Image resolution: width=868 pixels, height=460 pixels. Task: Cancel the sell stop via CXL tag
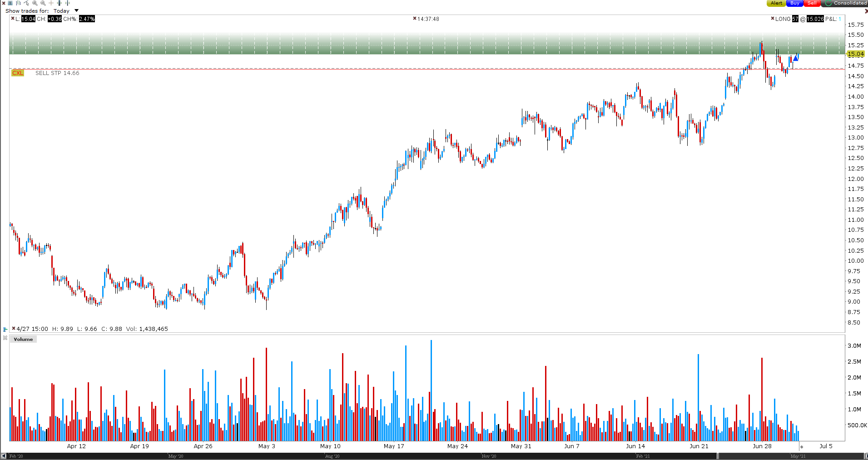click(18, 73)
